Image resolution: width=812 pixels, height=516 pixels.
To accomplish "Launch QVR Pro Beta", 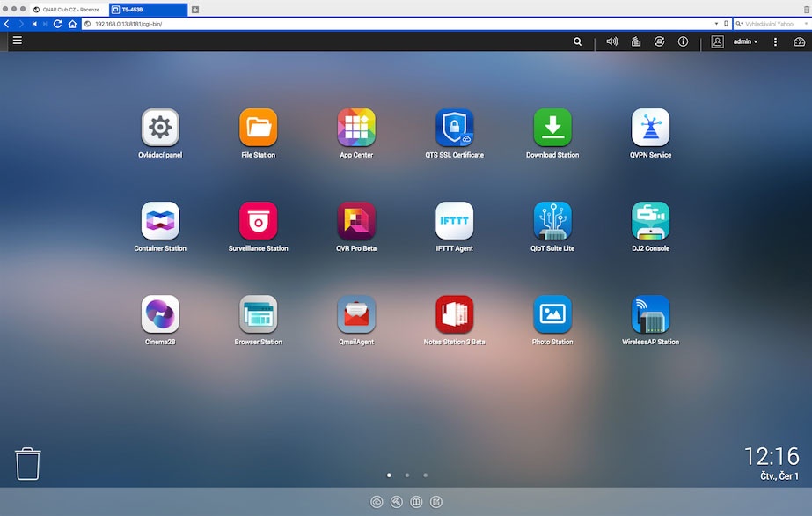I will [356, 221].
